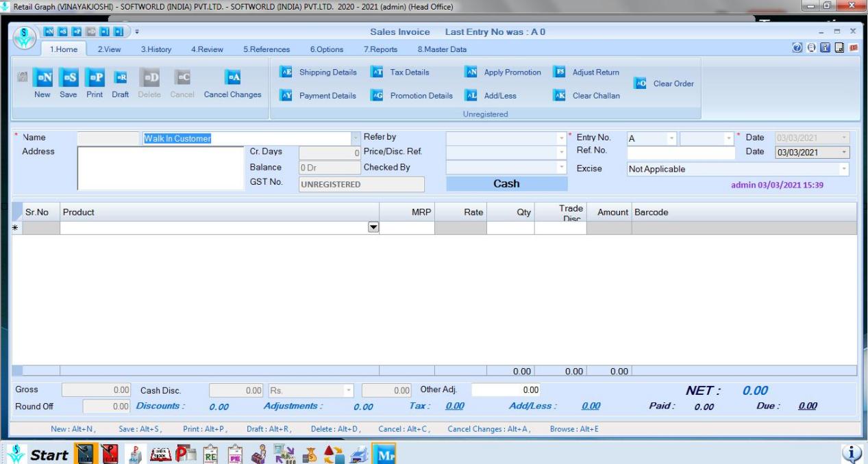Open Tax Details
868x464 pixels.
[x=401, y=73]
